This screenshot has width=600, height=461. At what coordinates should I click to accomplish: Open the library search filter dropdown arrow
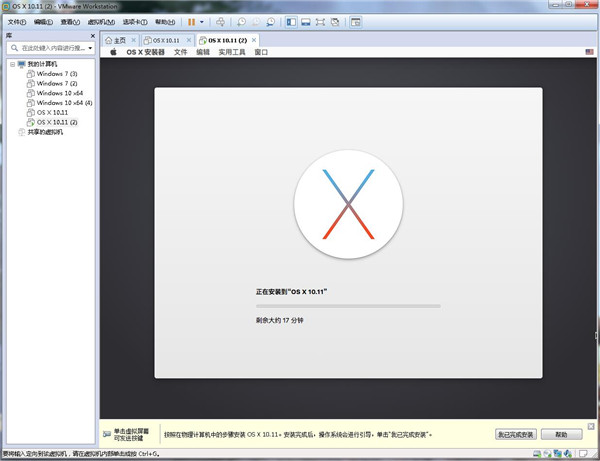click(90, 48)
